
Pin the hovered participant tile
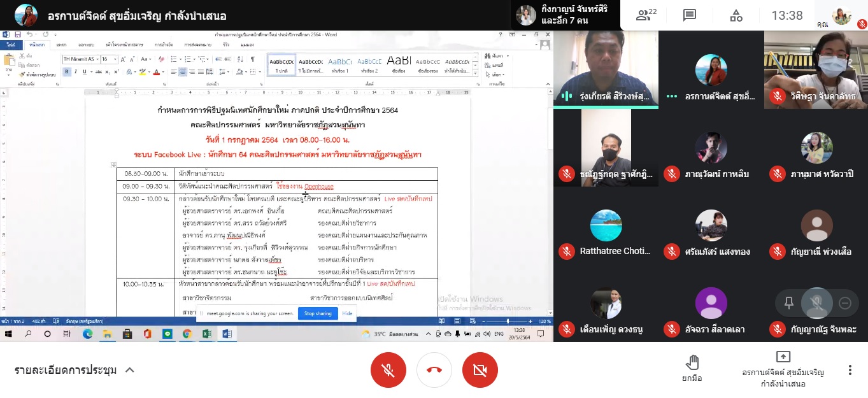coord(789,303)
